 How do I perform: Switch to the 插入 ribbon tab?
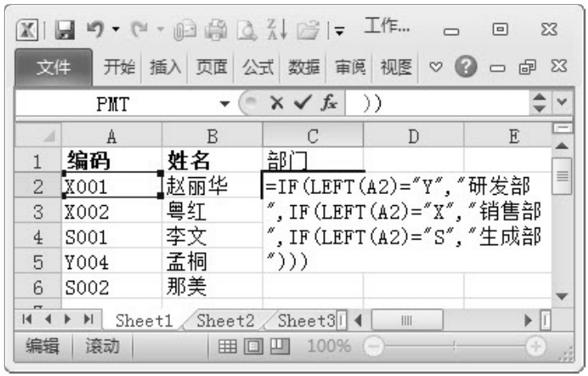[x=165, y=68]
